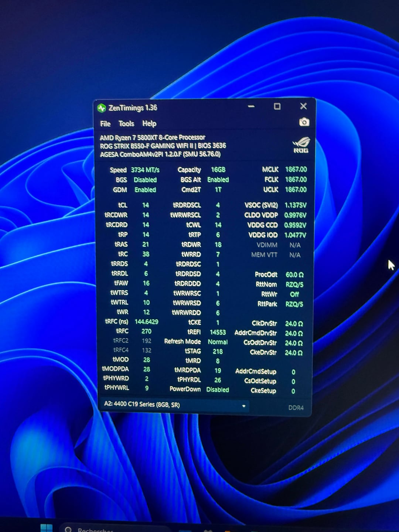399x532 pixels.
Task: Click the taskbar search magnifier icon
Action: point(68,529)
